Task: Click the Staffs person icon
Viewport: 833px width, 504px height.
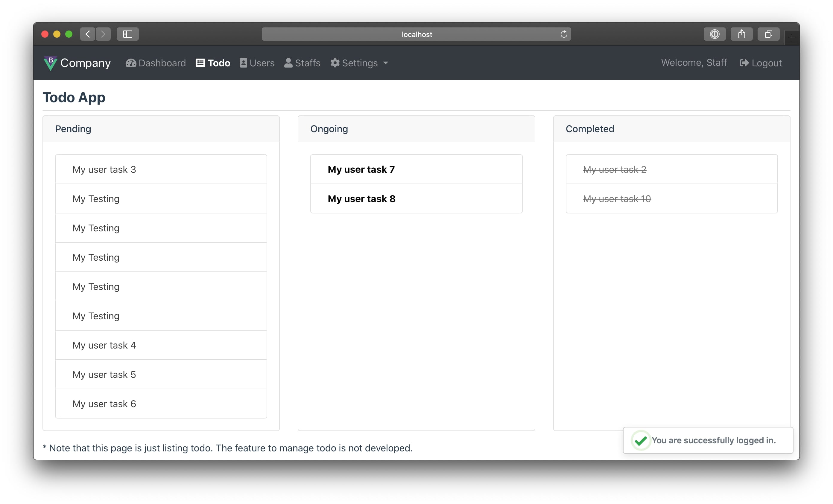Action: coord(288,63)
